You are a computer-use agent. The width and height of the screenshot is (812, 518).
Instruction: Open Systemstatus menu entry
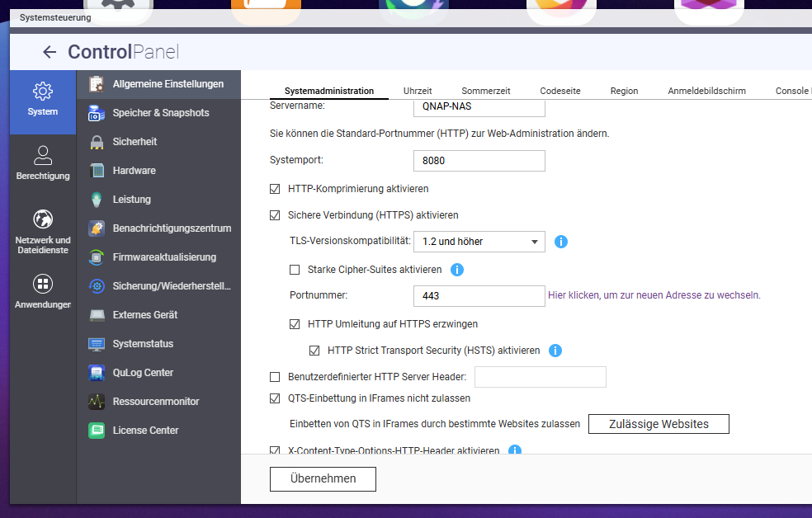point(158,344)
